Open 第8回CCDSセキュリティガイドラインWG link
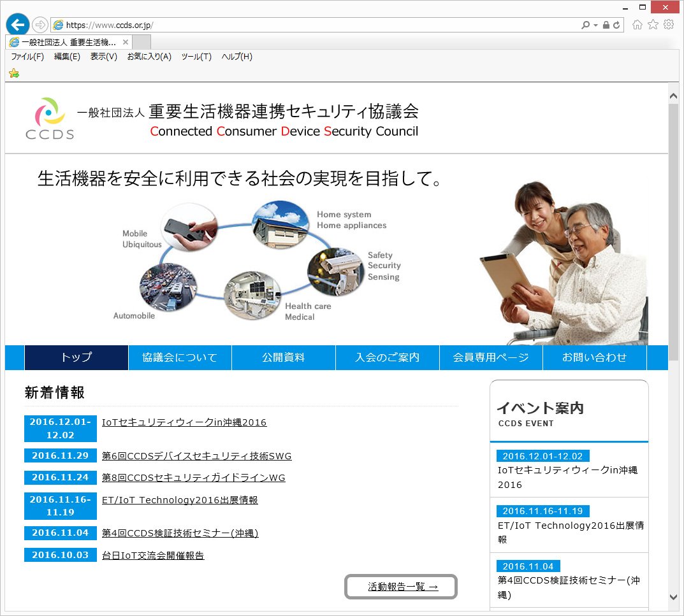Viewport: 684px width, 616px height. pyautogui.click(x=194, y=478)
